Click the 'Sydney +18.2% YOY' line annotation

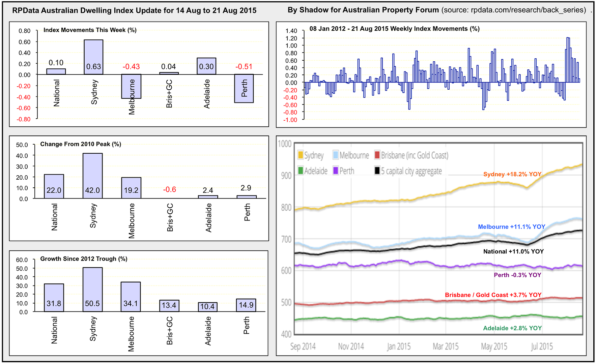point(512,174)
